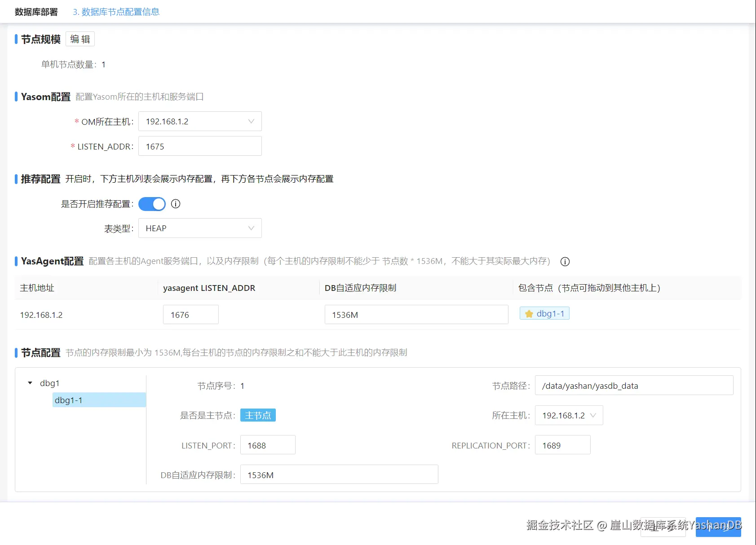Image resolution: width=756 pixels, height=545 pixels.
Task: Collapse the dbg1 tree node arrow
Action: click(30, 383)
